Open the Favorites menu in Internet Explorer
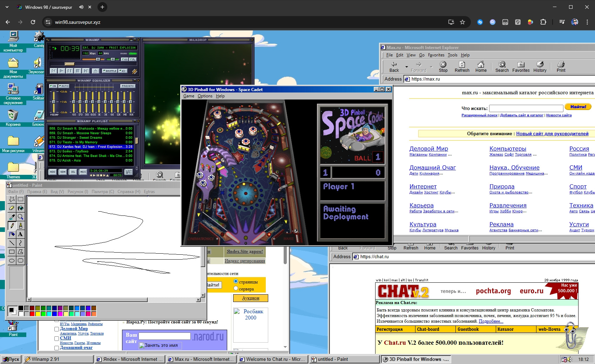595x364 pixels. (x=436, y=55)
